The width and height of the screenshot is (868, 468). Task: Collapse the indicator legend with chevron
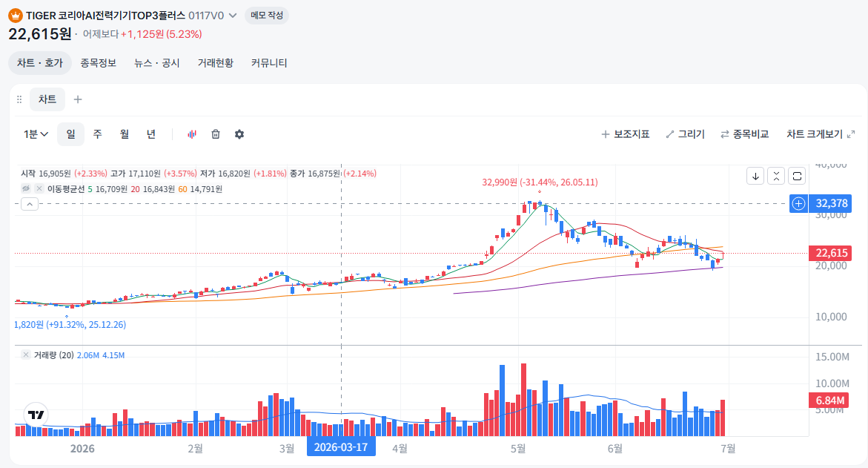tap(30, 205)
